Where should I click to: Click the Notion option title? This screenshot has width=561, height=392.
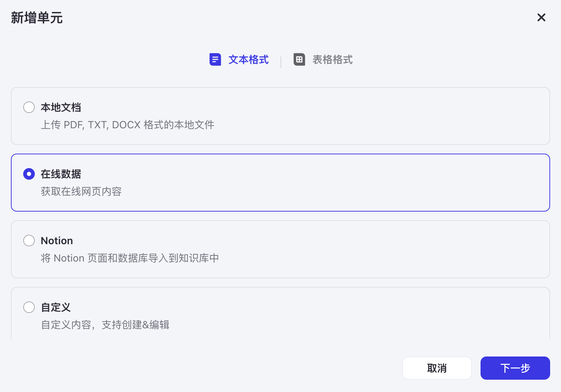click(x=57, y=241)
